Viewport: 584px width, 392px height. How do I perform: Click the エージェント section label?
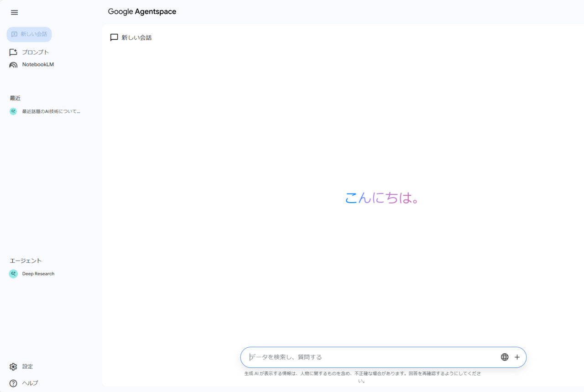pos(26,261)
